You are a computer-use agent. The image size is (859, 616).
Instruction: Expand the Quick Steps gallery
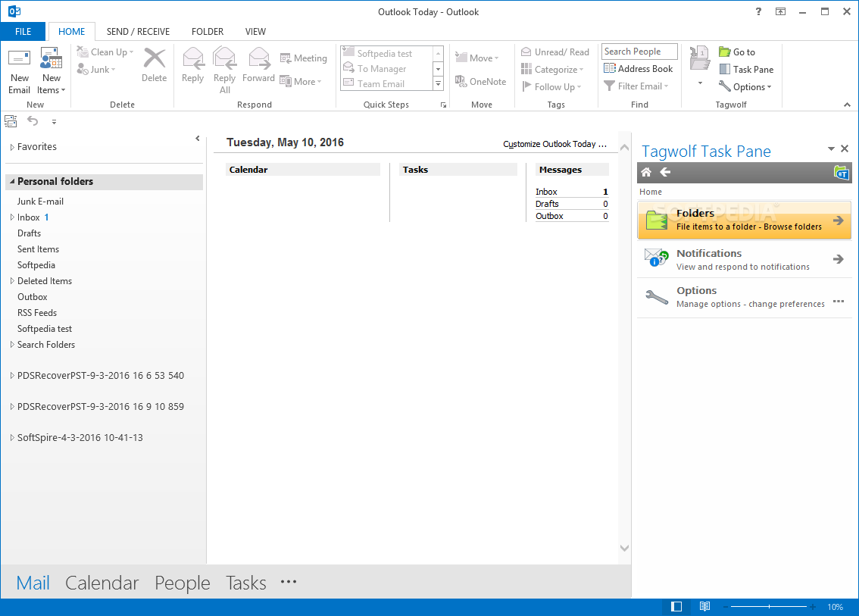(438, 84)
